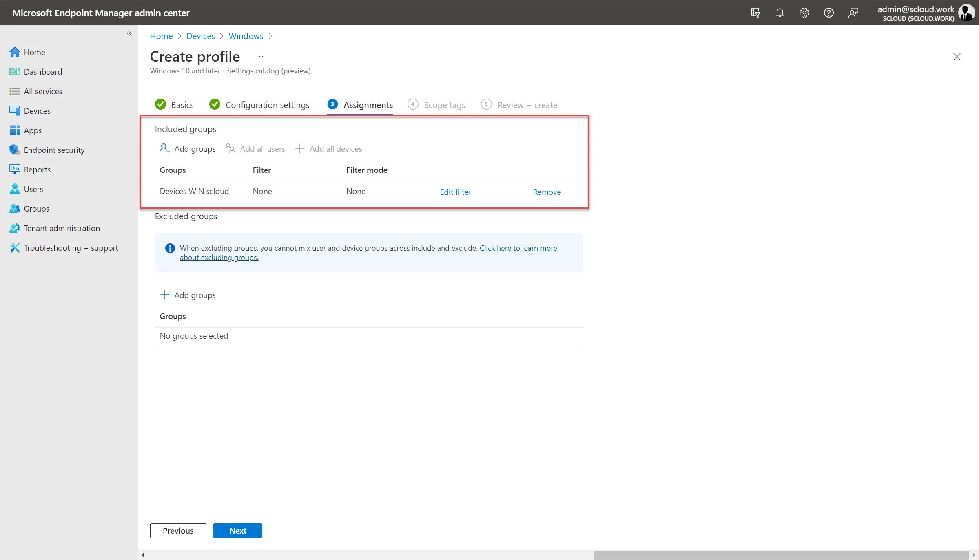Click the Filter column header
979x560 pixels.
262,170
